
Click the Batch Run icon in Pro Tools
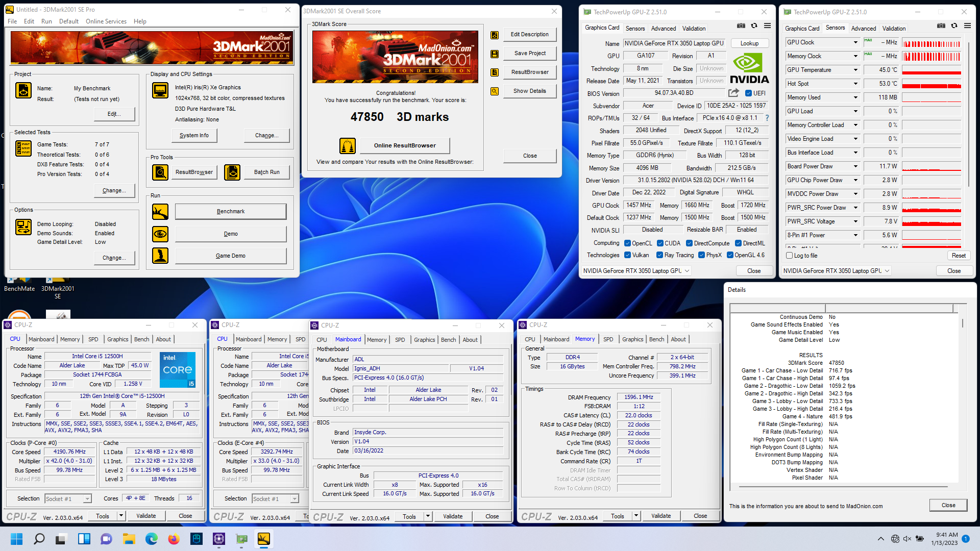232,172
